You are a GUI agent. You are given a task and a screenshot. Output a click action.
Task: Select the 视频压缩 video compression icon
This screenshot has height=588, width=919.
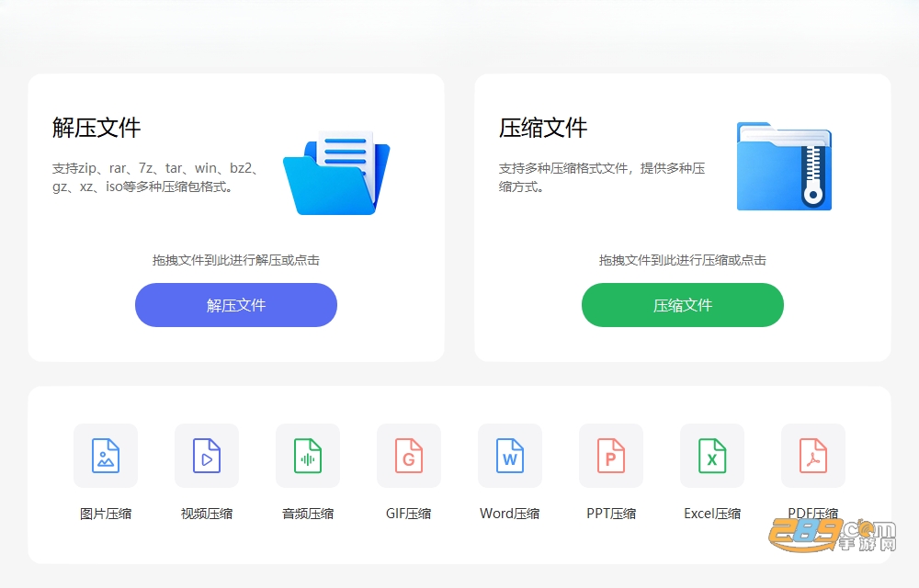(x=207, y=456)
